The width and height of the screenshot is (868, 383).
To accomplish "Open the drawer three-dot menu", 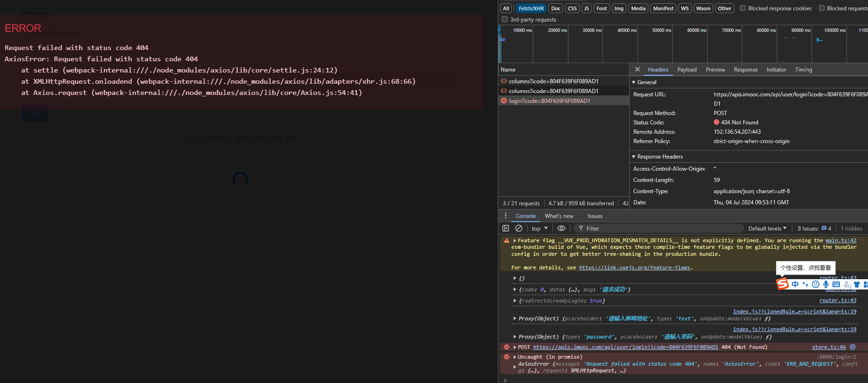I will (x=506, y=216).
